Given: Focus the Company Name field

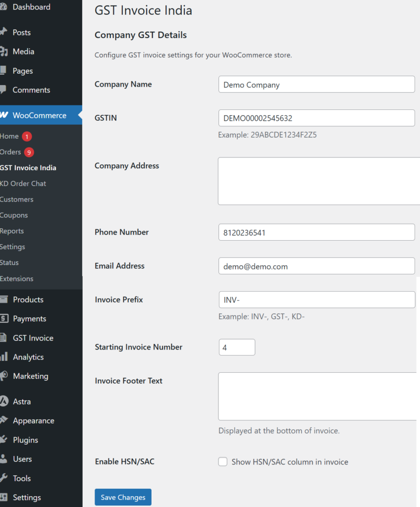Looking at the screenshot, I should pos(316,84).
